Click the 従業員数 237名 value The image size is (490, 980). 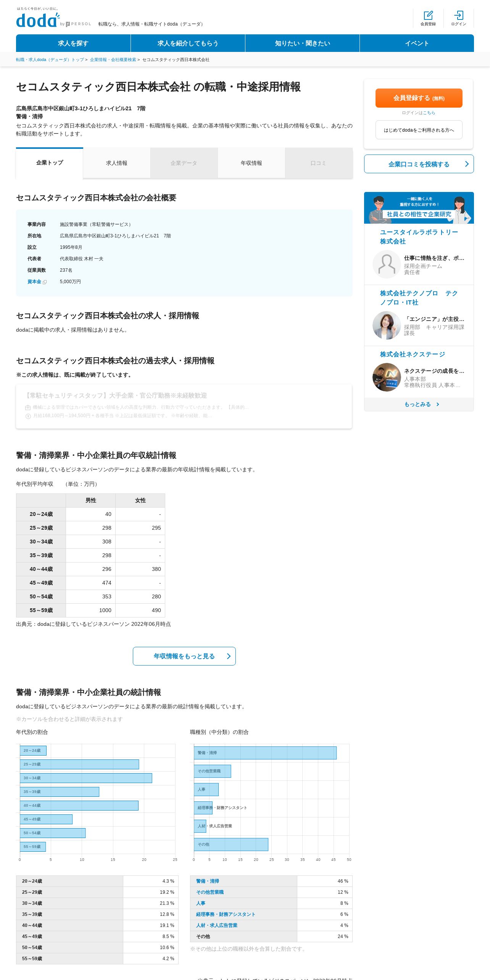[66, 270]
